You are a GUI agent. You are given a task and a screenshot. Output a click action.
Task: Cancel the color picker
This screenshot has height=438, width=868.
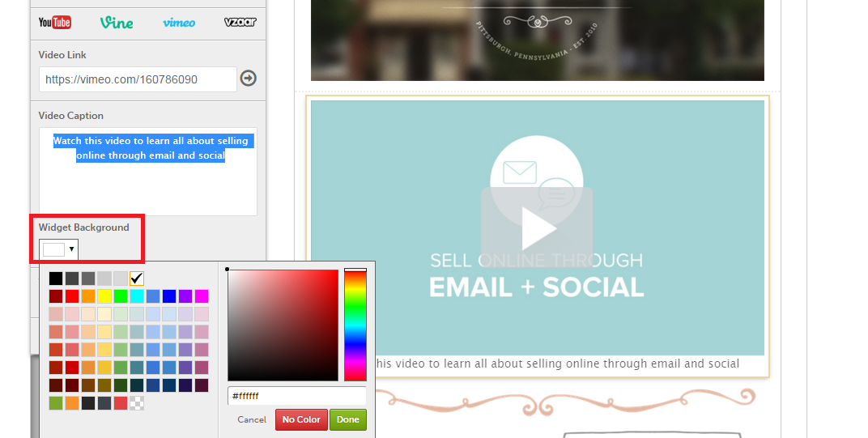[x=252, y=419]
